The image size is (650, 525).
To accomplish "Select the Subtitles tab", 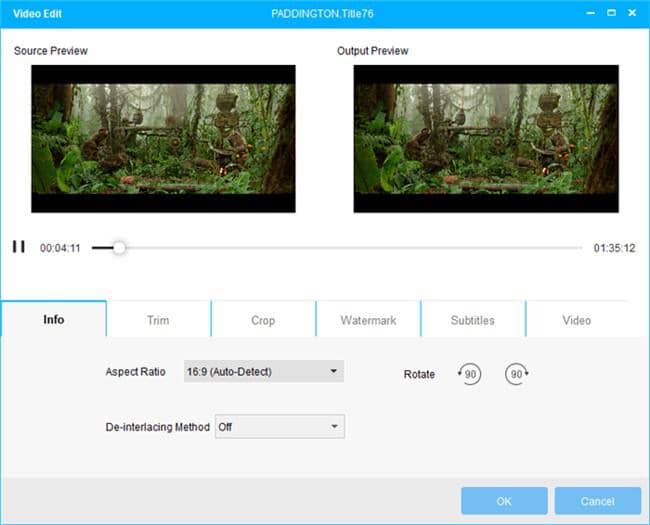I will (473, 320).
